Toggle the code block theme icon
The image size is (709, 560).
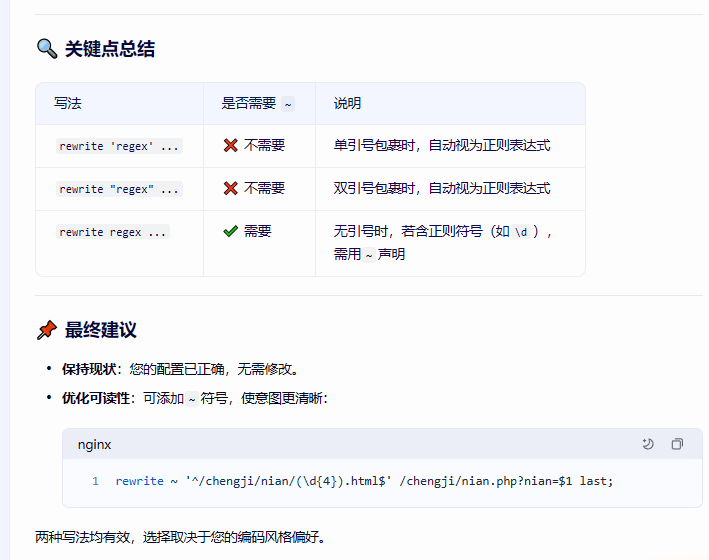(x=648, y=444)
